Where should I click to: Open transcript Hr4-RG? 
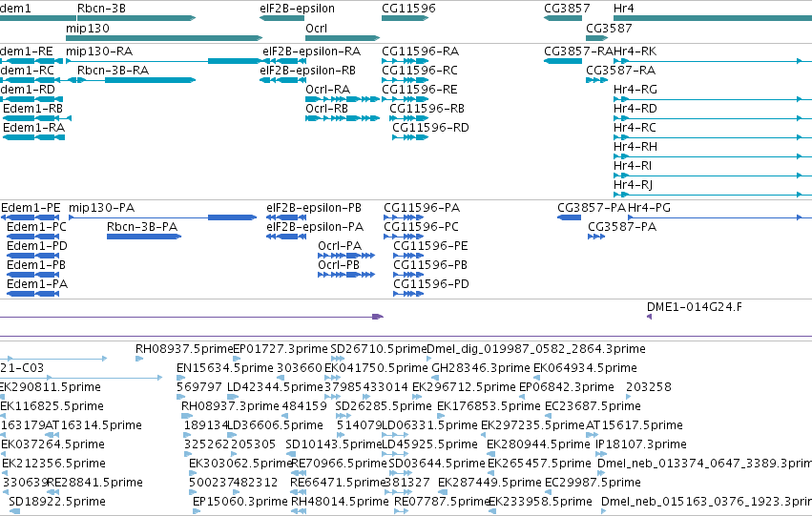click(x=635, y=90)
